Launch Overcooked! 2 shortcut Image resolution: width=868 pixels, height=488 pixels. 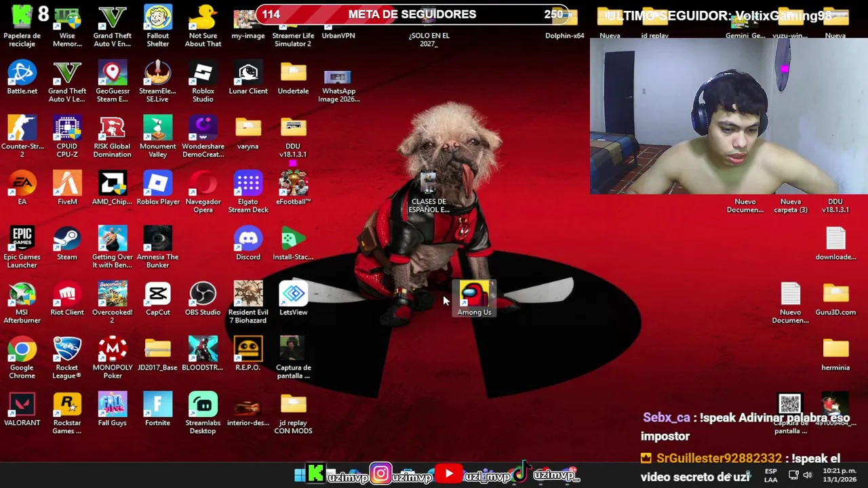(x=113, y=303)
